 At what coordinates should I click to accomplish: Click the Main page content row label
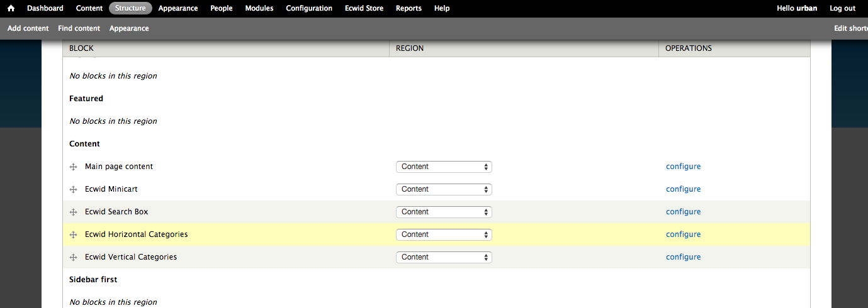tap(119, 167)
